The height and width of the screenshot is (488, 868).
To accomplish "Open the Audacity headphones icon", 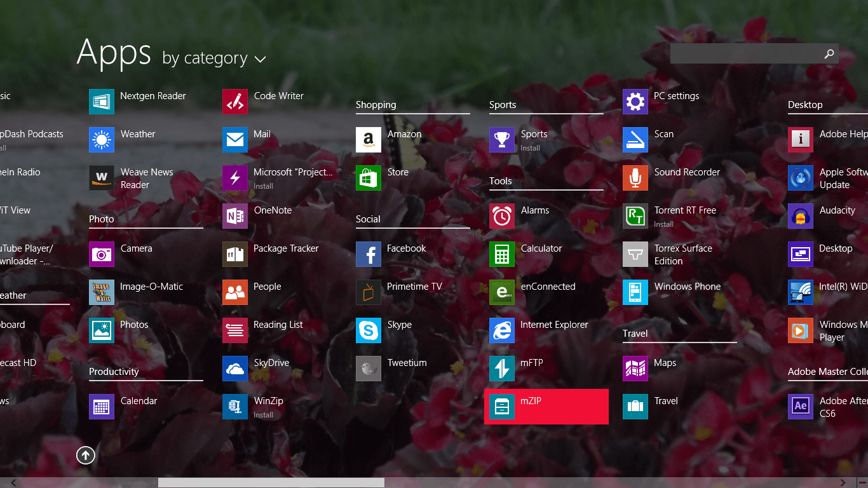I will (x=801, y=216).
